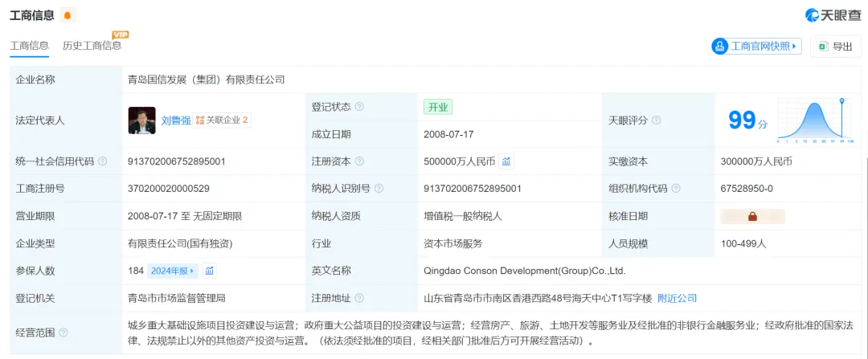Open 工商官网快照 button

click(x=757, y=47)
